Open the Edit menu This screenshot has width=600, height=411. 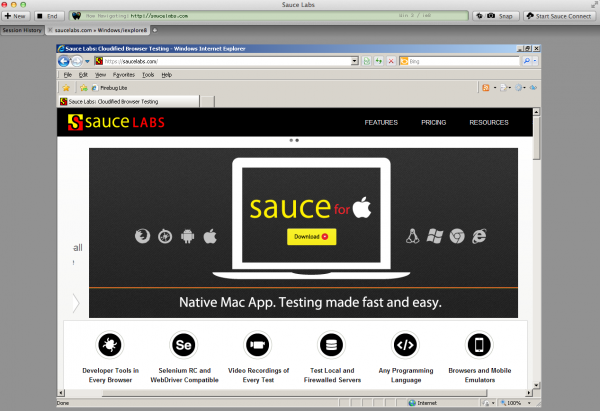click(83, 75)
